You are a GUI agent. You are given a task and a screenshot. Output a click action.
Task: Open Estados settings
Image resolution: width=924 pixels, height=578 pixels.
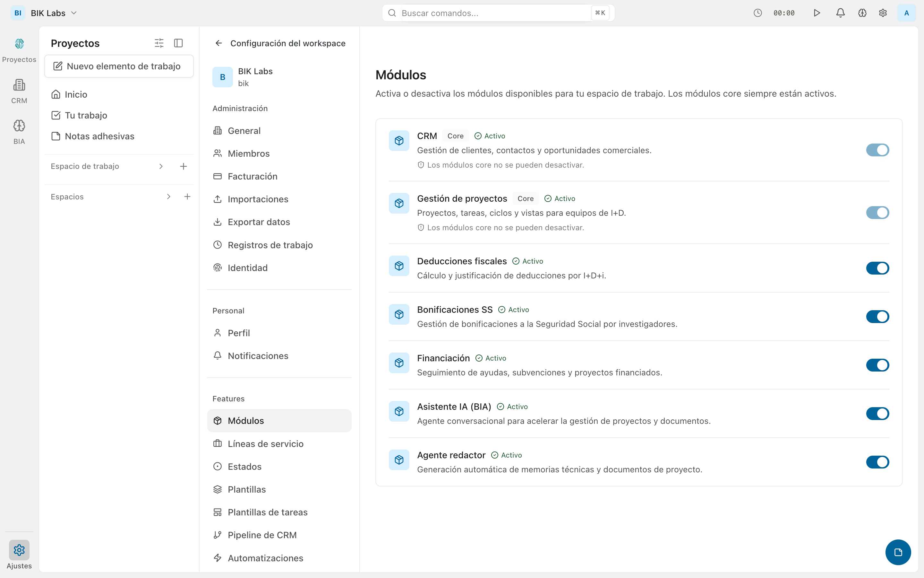click(x=279, y=467)
